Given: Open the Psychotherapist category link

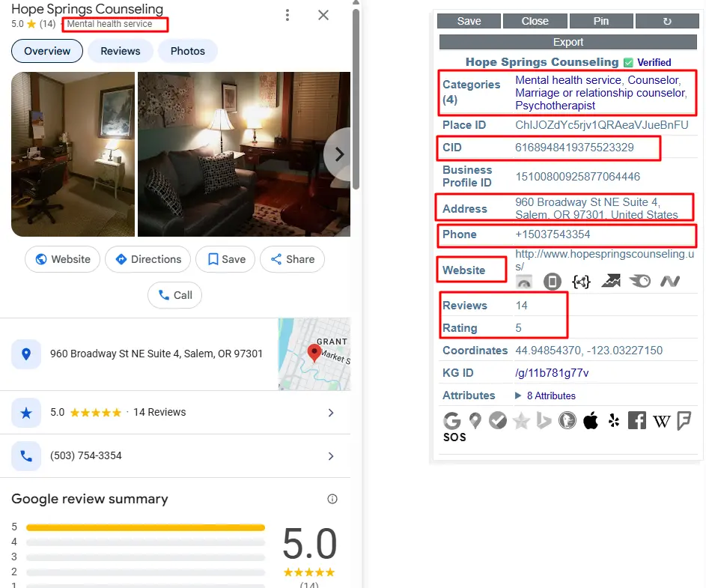Looking at the screenshot, I should (x=556, y=106).
